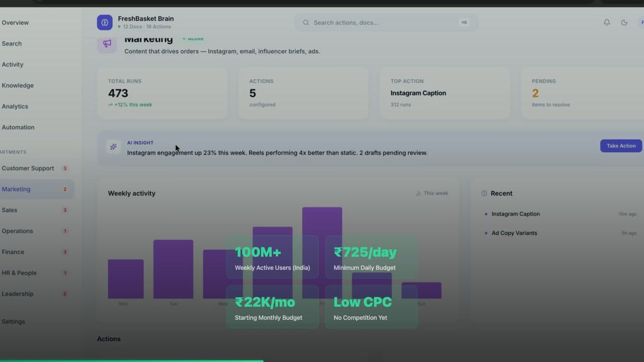The image size is (644, 362).
Task: Click the ₹725/day Minimum Daily Budget tile
Action: click(x=371, y=257)
